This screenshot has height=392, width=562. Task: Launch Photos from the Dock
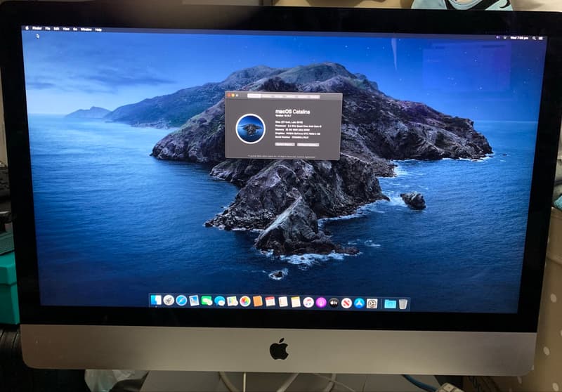pyautogui.click(x=244, y=301)
